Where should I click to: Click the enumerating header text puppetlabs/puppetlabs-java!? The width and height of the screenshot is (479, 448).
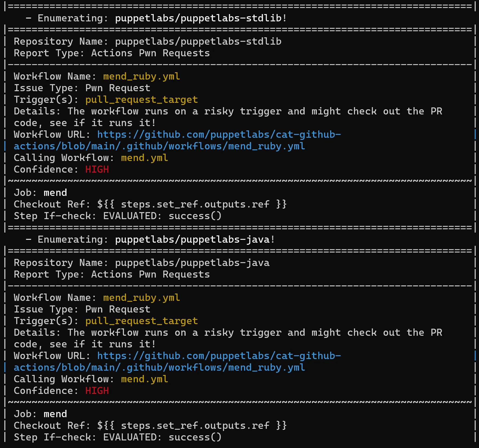tap(195, 240)
